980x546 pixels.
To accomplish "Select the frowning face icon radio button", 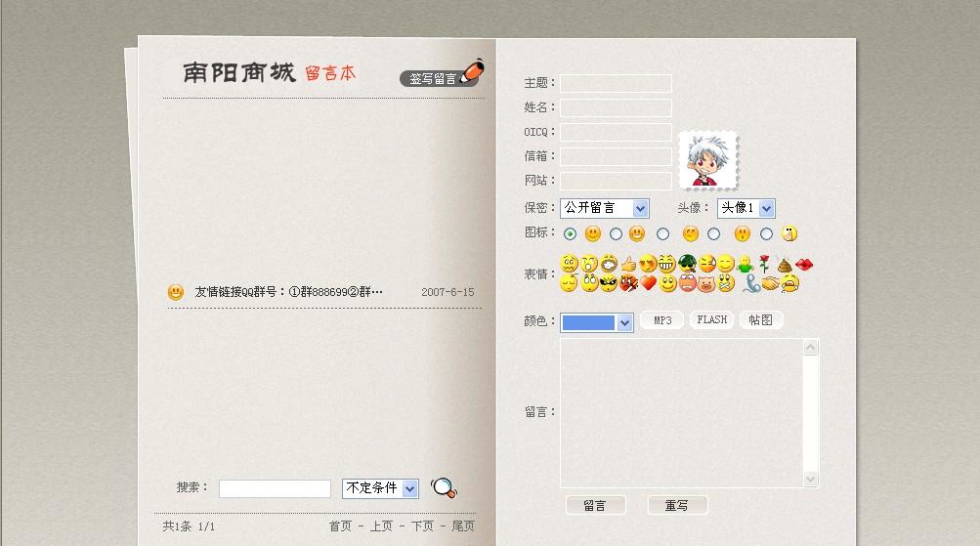I will tap(663, 233).
